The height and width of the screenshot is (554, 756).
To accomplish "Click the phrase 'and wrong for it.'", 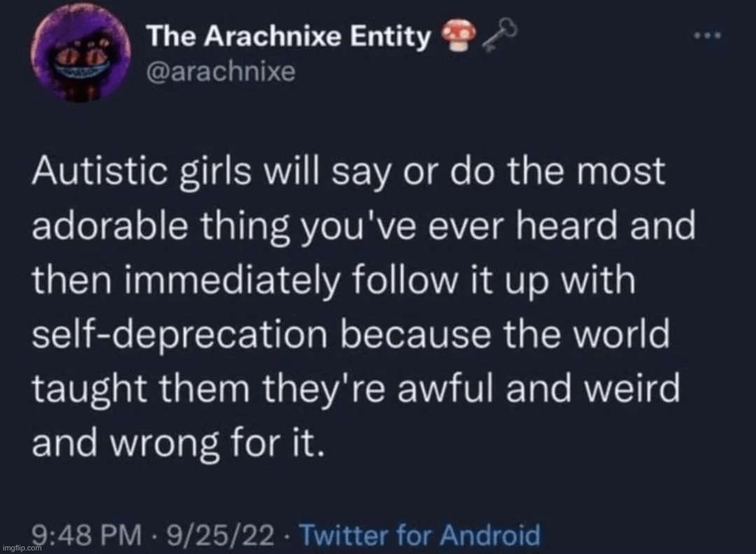I will click(x=177, y=442).
